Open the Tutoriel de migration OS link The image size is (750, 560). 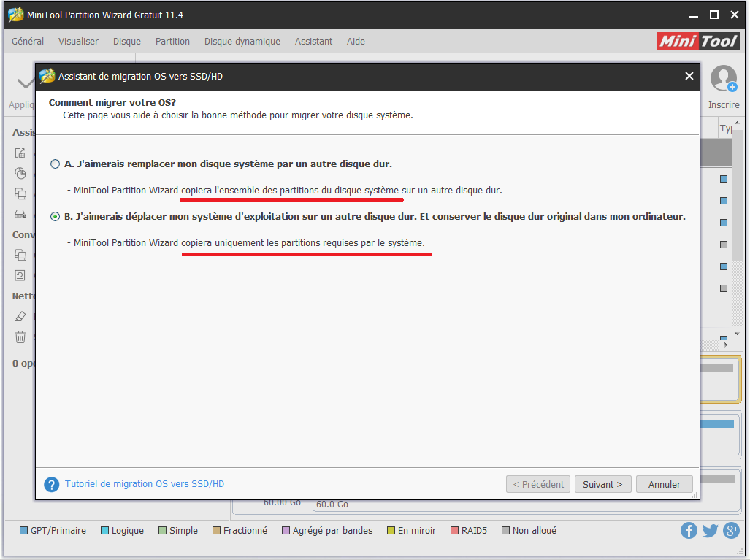145,484
